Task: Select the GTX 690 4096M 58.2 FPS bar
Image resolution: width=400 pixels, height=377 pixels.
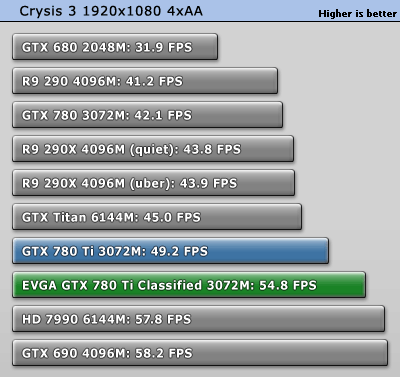Action: (x=200, y=353)
